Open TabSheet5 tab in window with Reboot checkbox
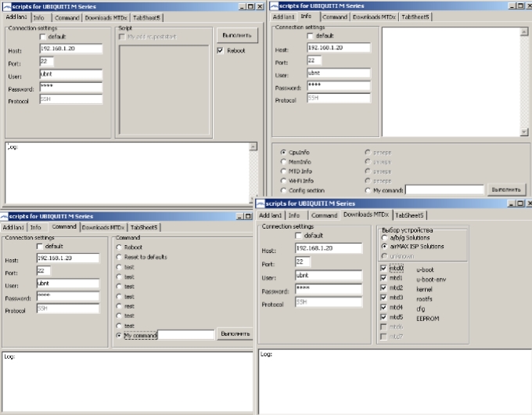532x415 pixels. [146, 18]
